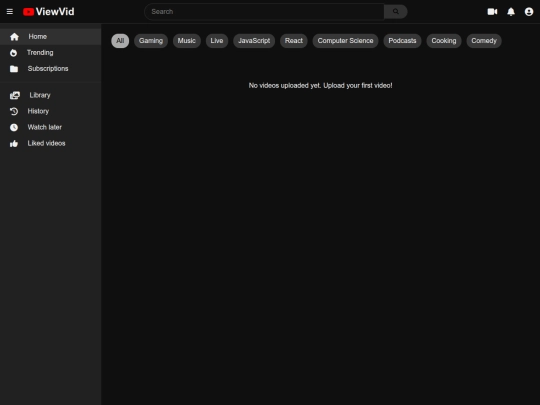Click the Library stack icon
This screenshot has width=540, height=405.
(x=15, y=95)
